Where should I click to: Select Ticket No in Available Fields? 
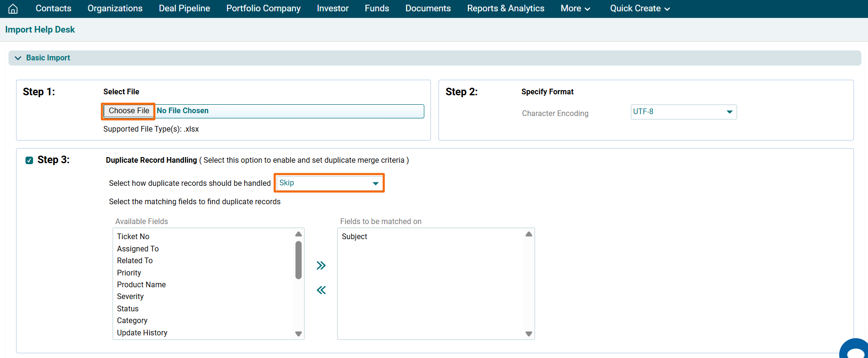(133, 236)
